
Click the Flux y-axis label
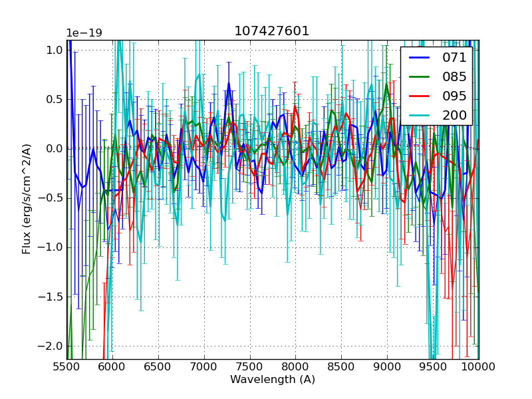pos(27,199)
